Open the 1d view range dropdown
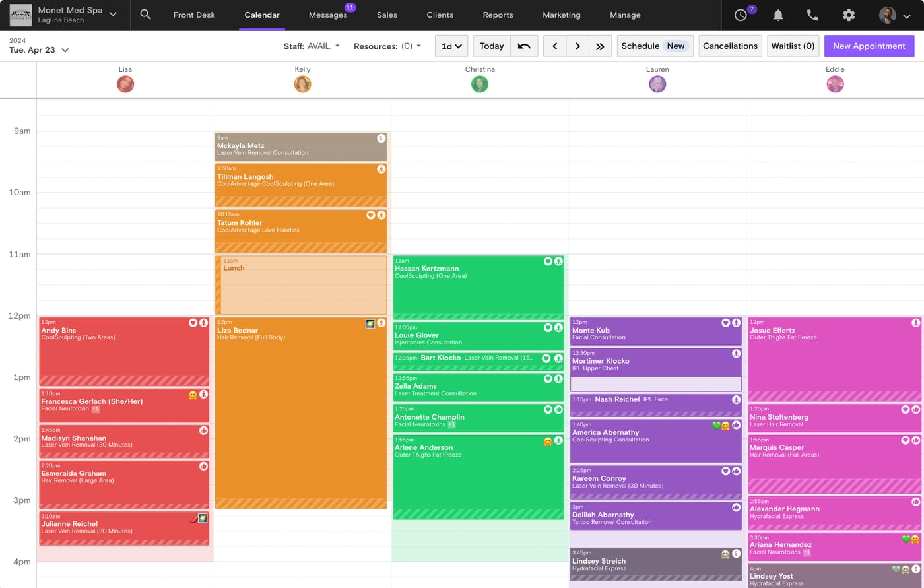Viewport: 924px width, 588px height. point(451,46)
